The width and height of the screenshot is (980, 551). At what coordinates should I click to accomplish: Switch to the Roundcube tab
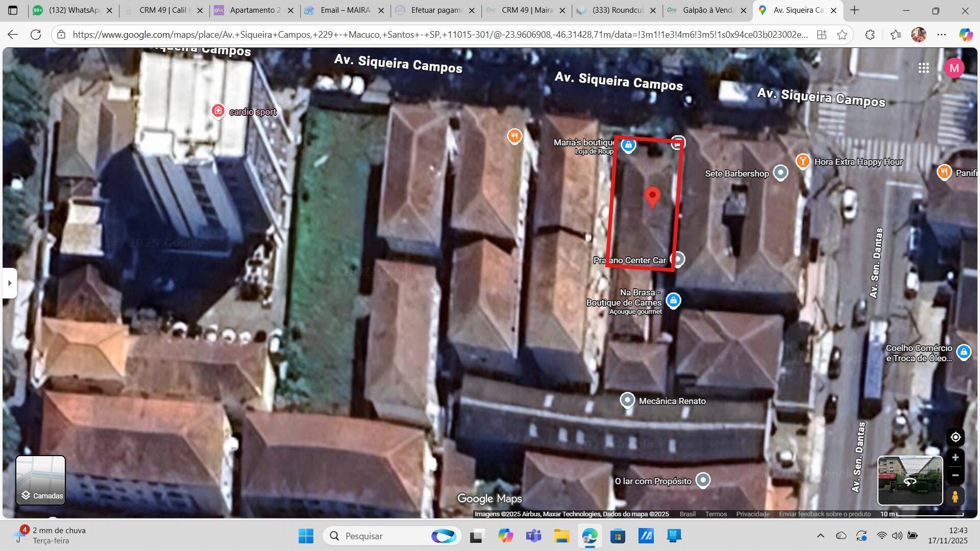coord(617,10)
